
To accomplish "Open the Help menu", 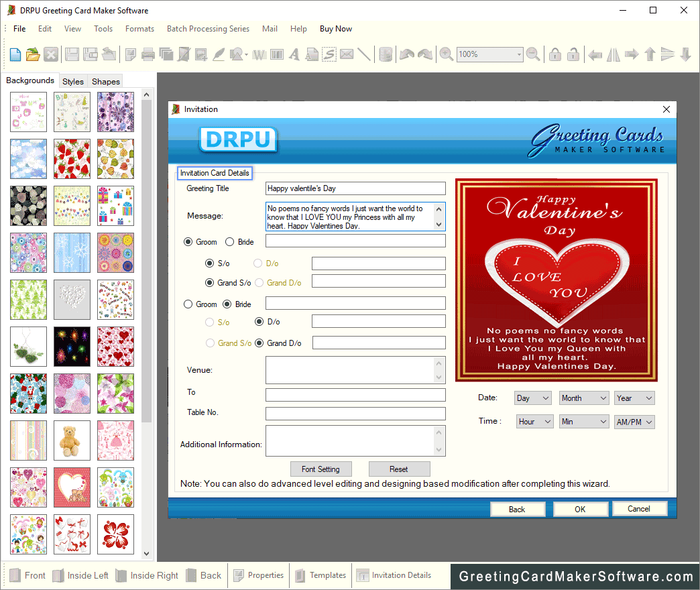I will [x=298, y=29].
